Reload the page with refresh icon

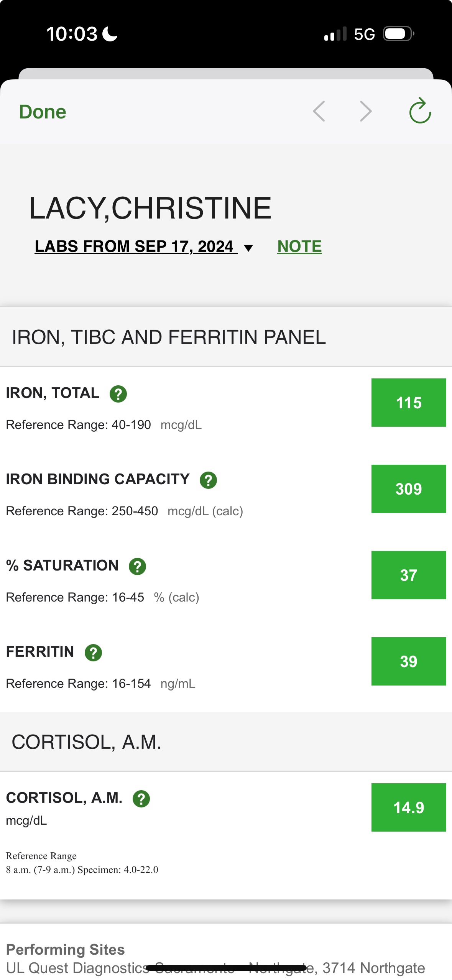[x=420, y=111]
